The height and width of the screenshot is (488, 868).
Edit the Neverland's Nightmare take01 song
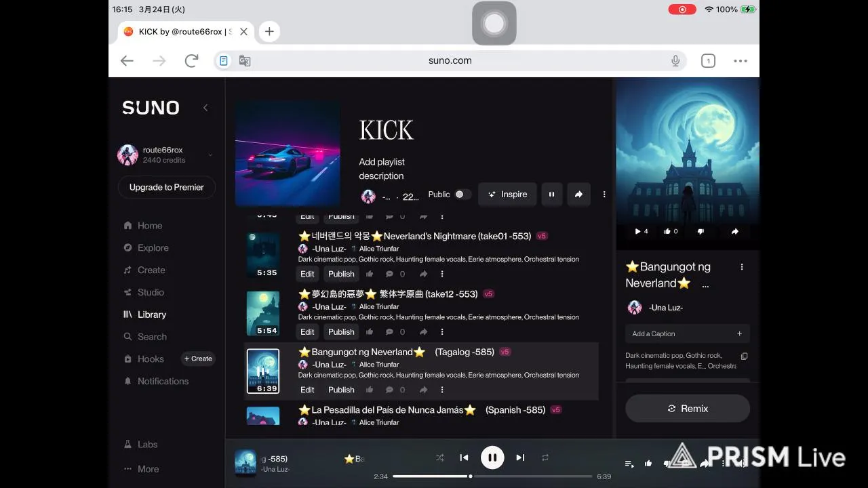pos(307,274)
